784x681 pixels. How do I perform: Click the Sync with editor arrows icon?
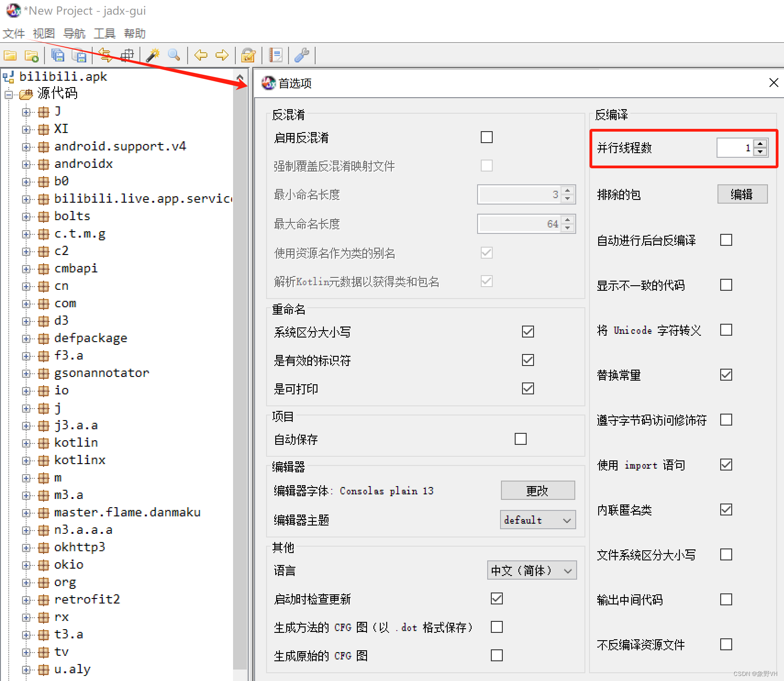click(x=106, y=55)
